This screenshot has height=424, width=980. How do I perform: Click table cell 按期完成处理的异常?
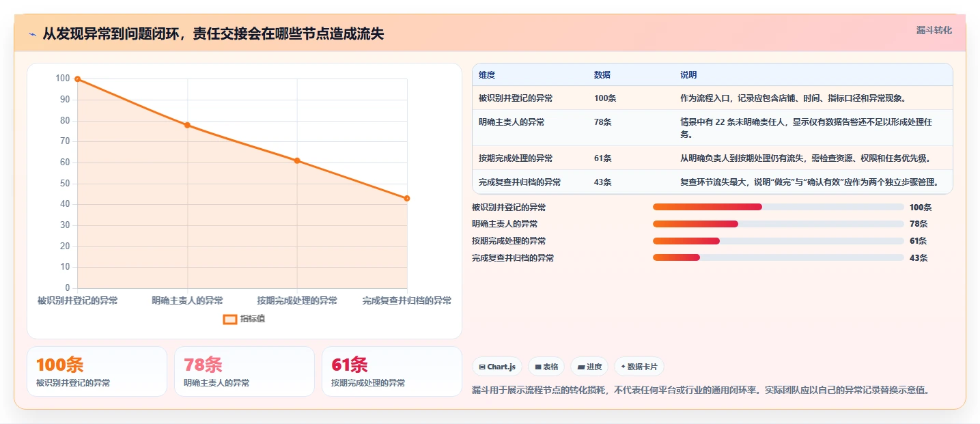point(516,158)
